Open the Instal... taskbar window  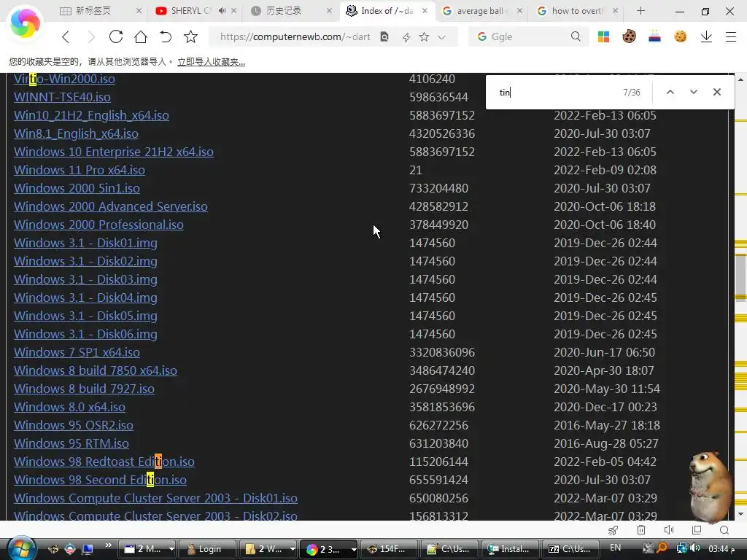510,549
